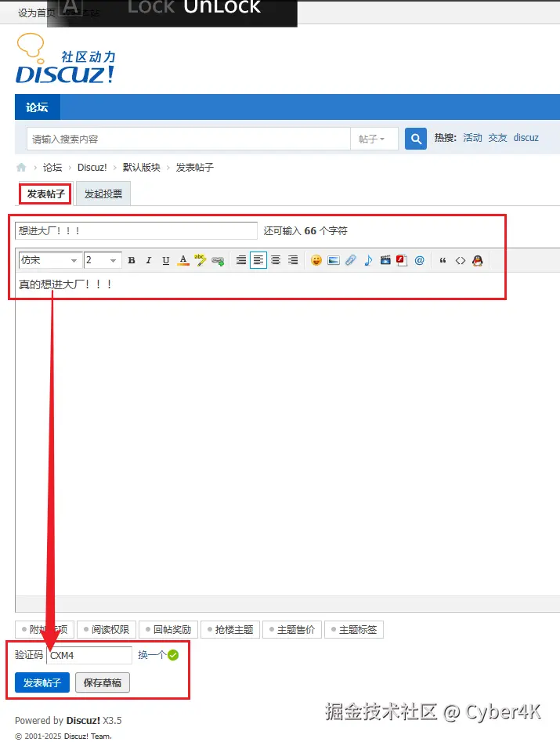Click hot search link 交友
Viewport: 560px width, 742px height.
[497, 138]
